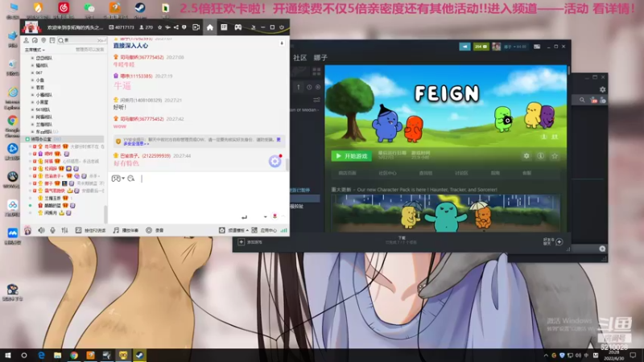Open Steam green inbox notifications button
This screenshot has height=362, width=644.
tap(481, 47)
